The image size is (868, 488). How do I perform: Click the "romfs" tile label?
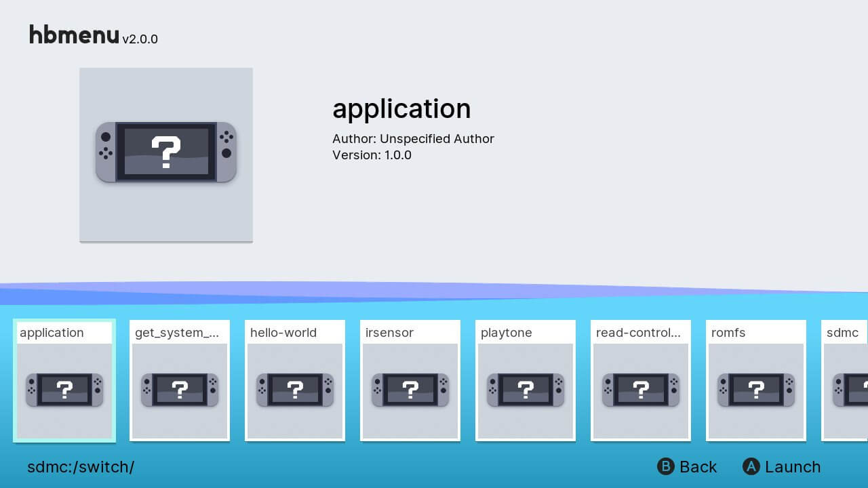728,333
